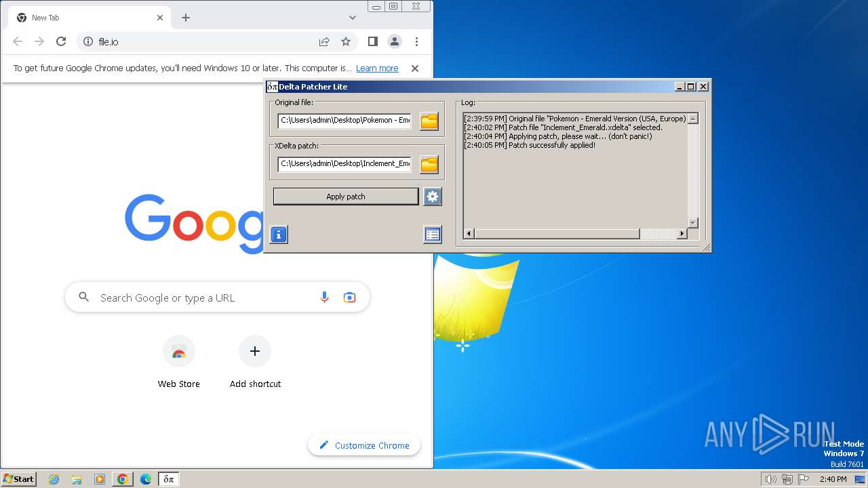
Task: Browse for XDelta patch folder icon
Action: [429, 165]
